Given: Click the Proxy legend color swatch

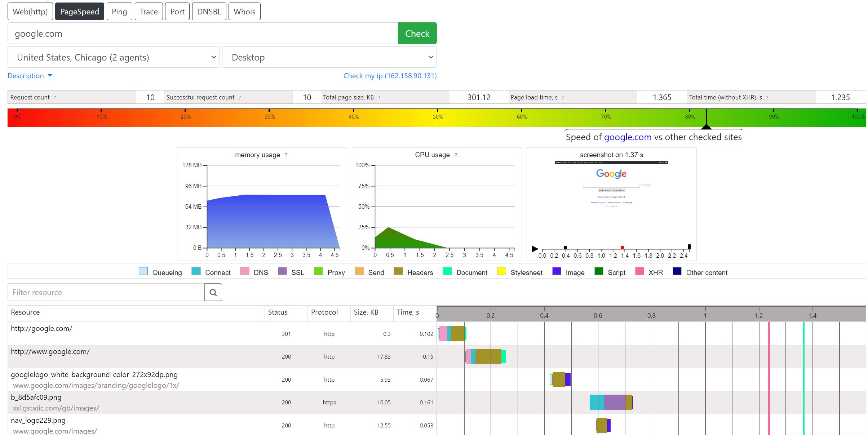Looking at the screenshot, I should [x=319, y=271].
